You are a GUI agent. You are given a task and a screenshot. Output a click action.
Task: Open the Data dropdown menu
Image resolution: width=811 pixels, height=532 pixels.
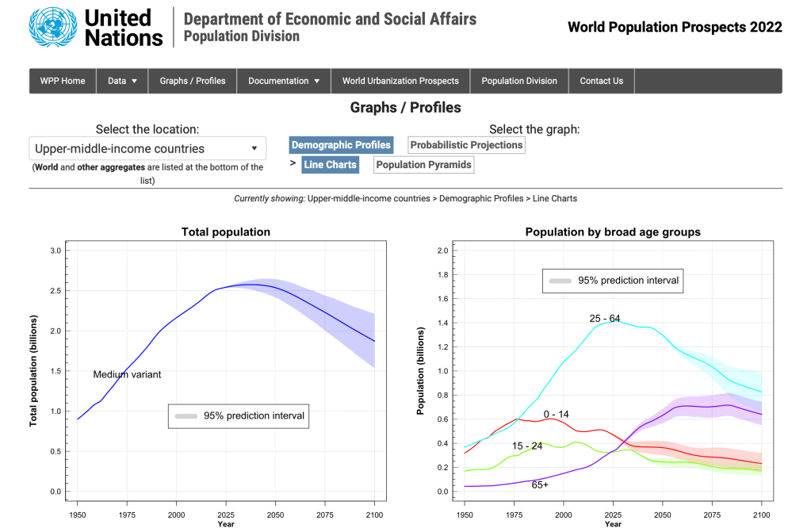122,81
